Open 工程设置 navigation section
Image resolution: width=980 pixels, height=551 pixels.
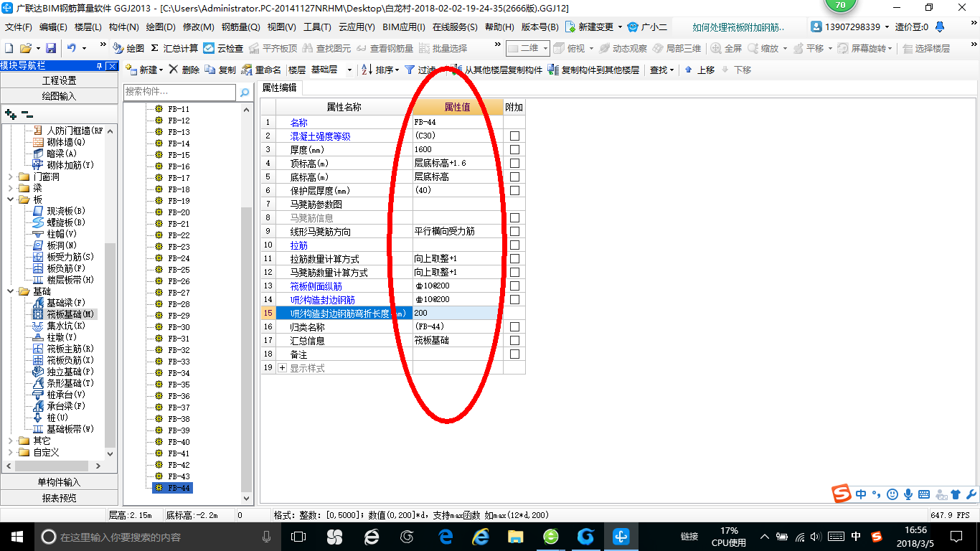tap(59, 80)
